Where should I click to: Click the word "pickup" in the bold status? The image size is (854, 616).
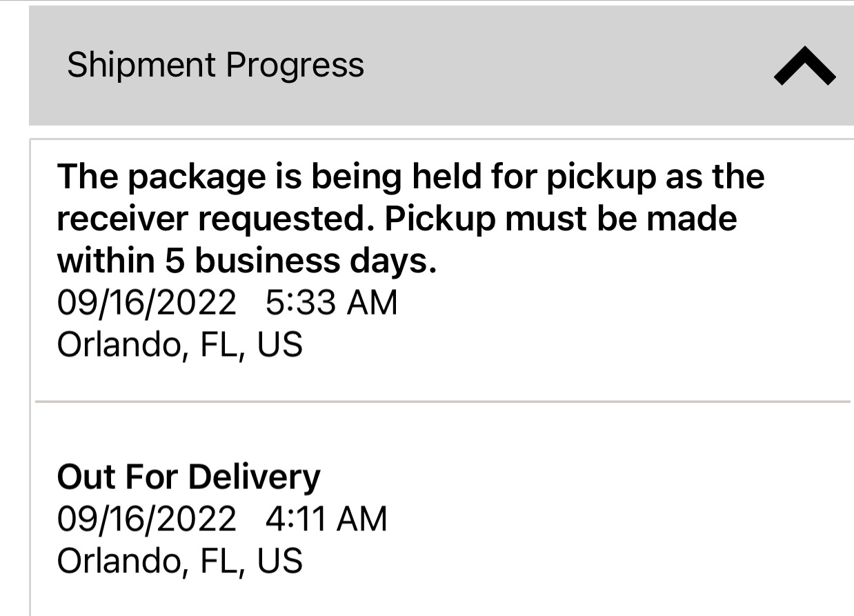click(x=600, y=177)
